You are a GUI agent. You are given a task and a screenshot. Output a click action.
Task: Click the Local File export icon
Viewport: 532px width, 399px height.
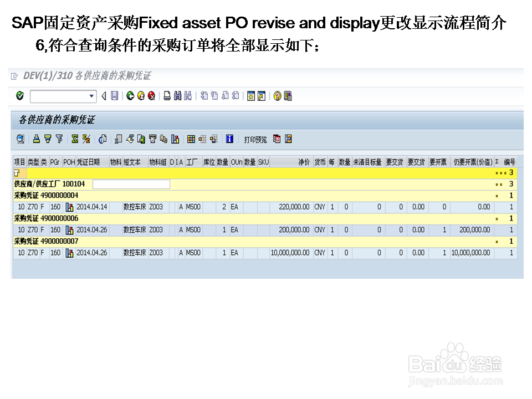point(141,139)
